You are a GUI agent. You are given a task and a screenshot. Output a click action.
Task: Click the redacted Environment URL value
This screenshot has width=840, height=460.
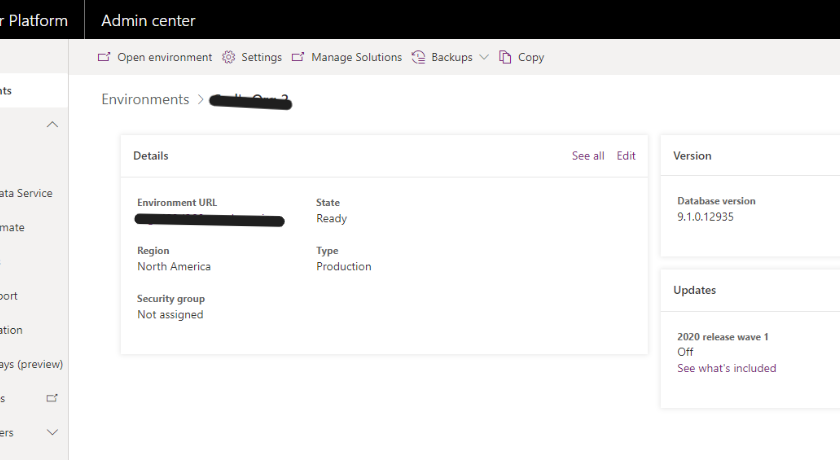tap(210, 219)
